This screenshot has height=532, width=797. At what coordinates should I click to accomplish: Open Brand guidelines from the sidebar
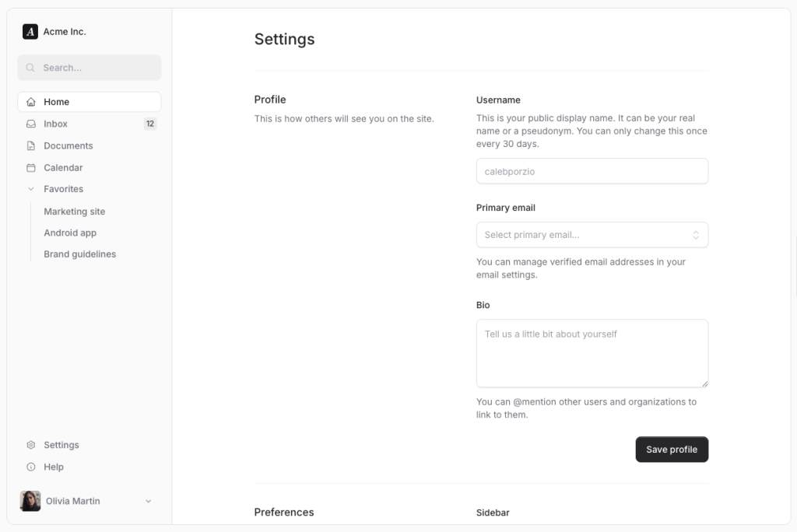(79, 254)
